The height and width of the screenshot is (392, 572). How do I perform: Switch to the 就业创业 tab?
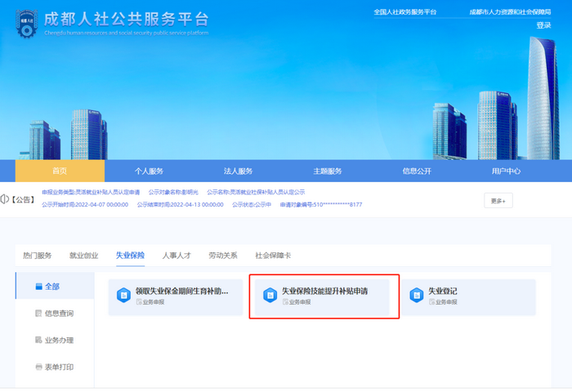pos(83,256)
